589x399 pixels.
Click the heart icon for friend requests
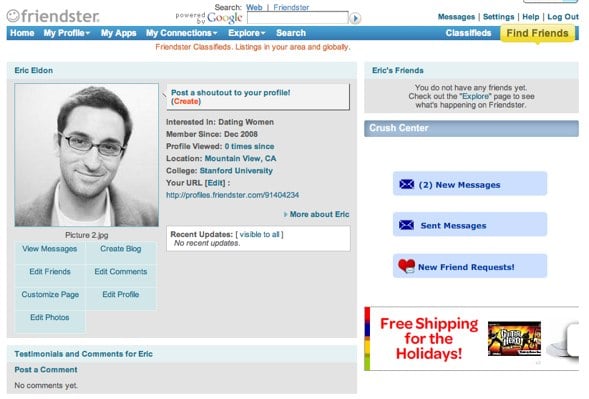(x=406, y=266)
